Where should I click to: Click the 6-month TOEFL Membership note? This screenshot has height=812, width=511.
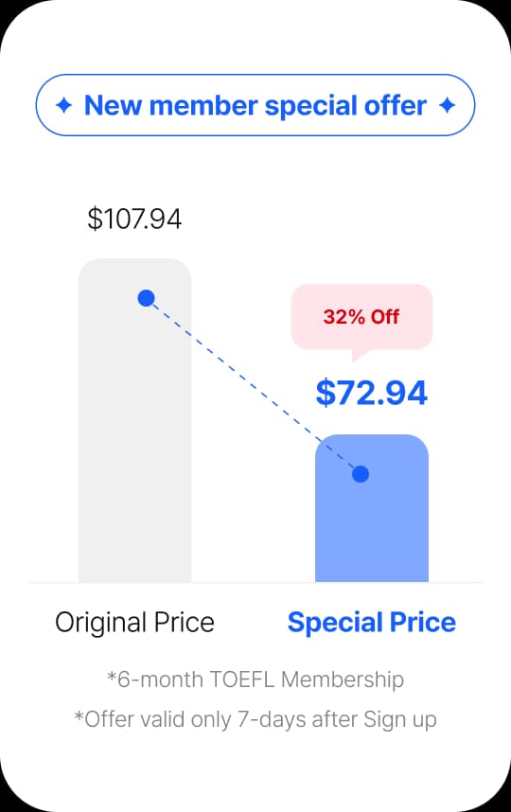click(255, 680)
